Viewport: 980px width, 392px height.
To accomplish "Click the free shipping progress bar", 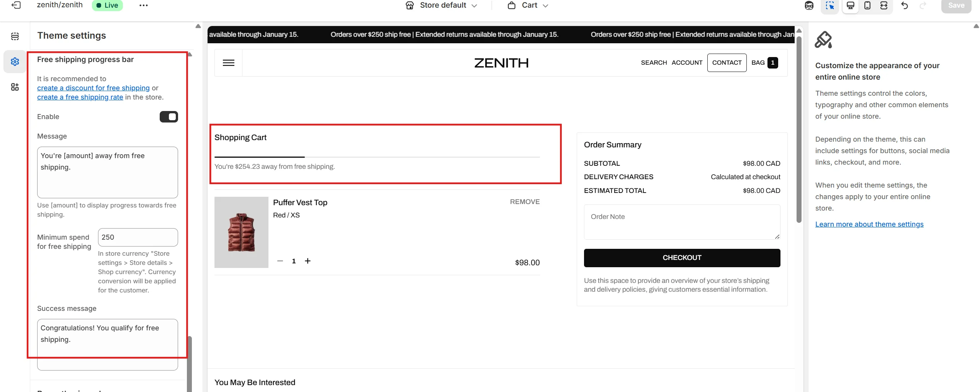I will pyautogui.click(x=377, y=157).
